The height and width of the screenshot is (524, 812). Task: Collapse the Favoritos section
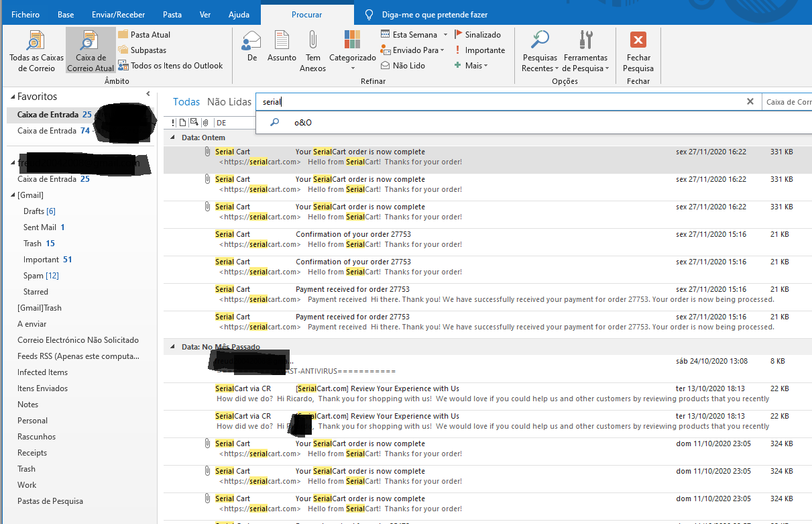coord(11,97)
